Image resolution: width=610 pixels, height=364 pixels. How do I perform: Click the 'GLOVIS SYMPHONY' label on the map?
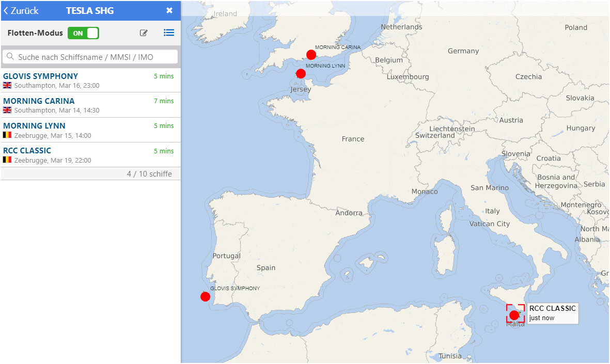click(x=235, y=288)
